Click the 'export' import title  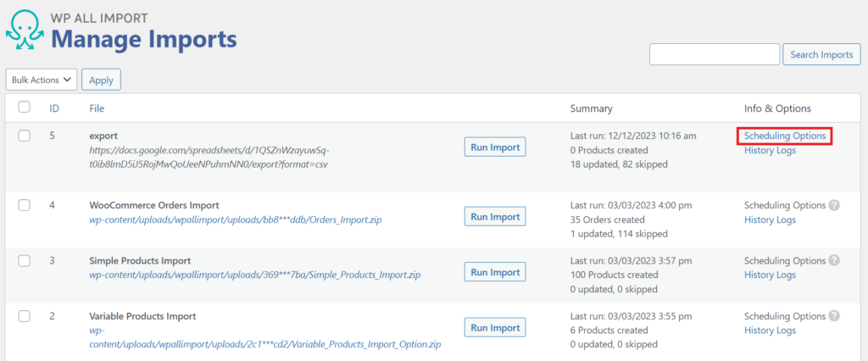click(x=103, y=136)
